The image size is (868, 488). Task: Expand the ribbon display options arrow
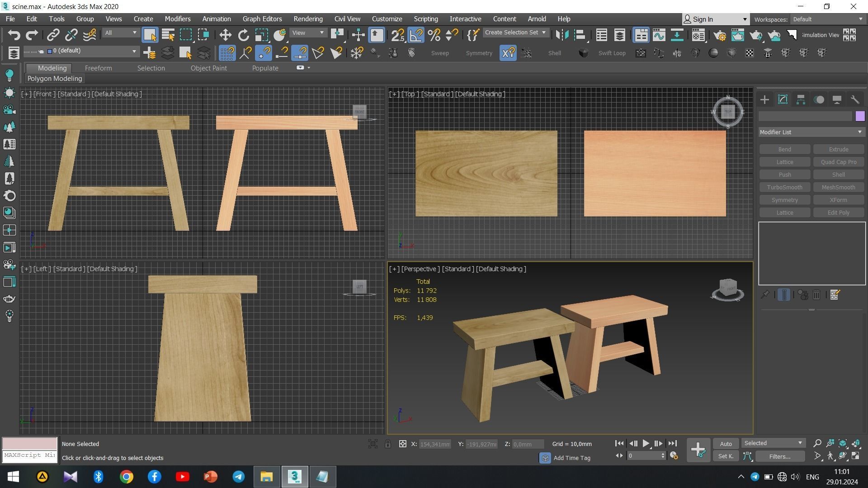(309, 68)
